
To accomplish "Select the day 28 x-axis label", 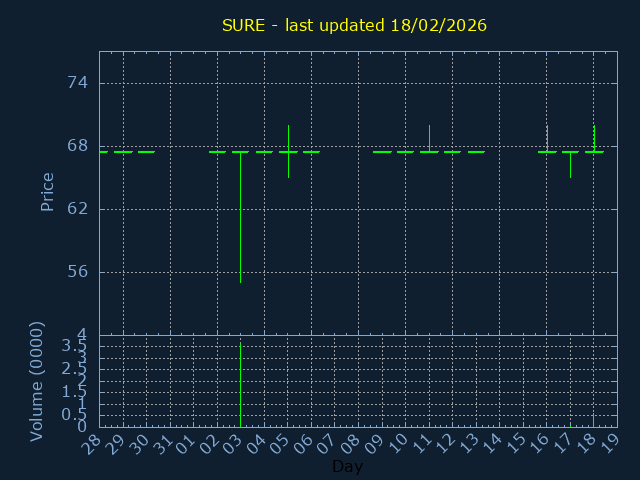I will pyautogui.click(x=95, y=444).
